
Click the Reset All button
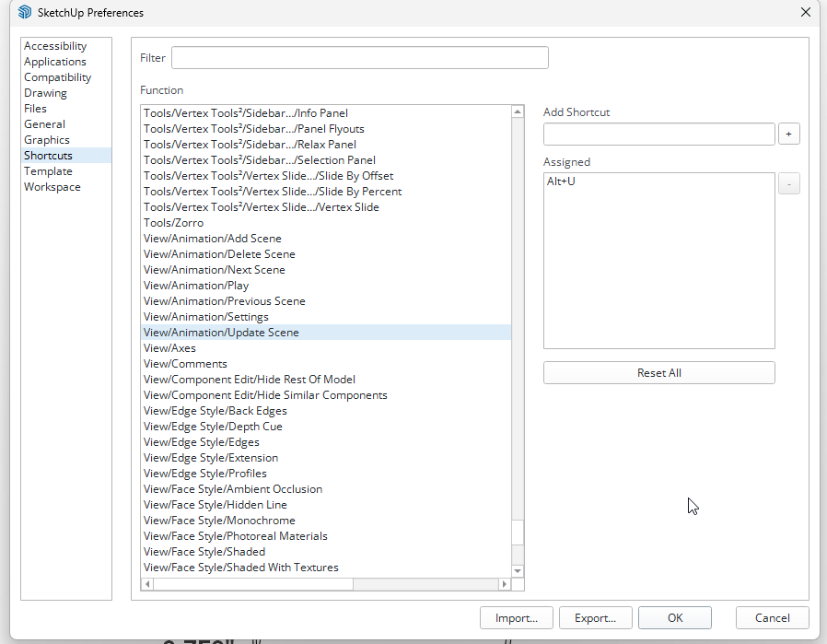[658, 373]
